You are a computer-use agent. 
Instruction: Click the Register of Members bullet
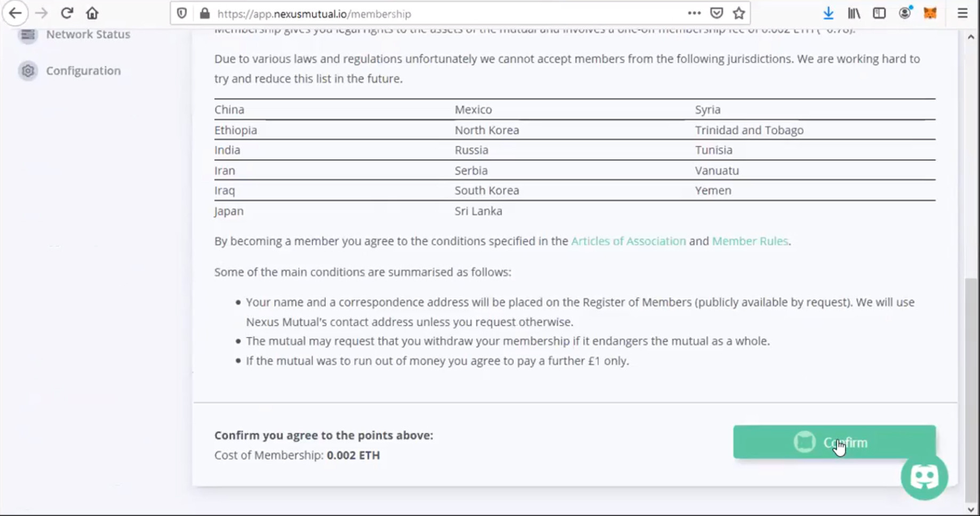pos(580,312)
